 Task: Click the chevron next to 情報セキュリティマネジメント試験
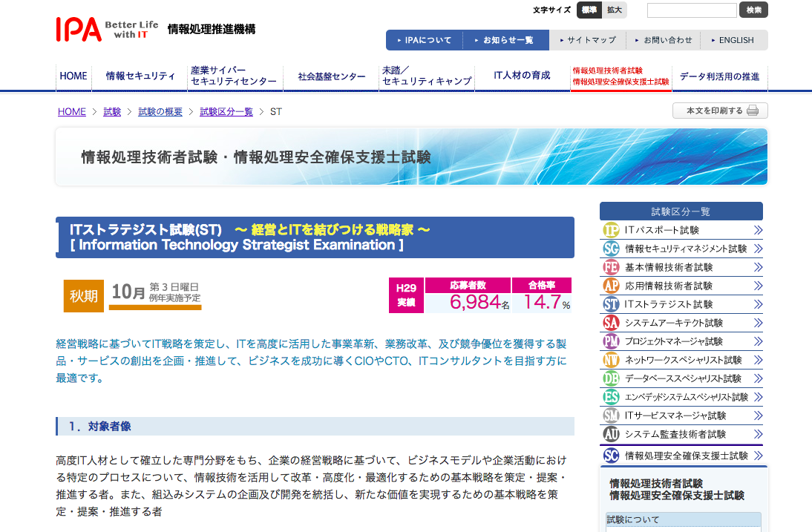pyautogui.click(x=758, y=249)
